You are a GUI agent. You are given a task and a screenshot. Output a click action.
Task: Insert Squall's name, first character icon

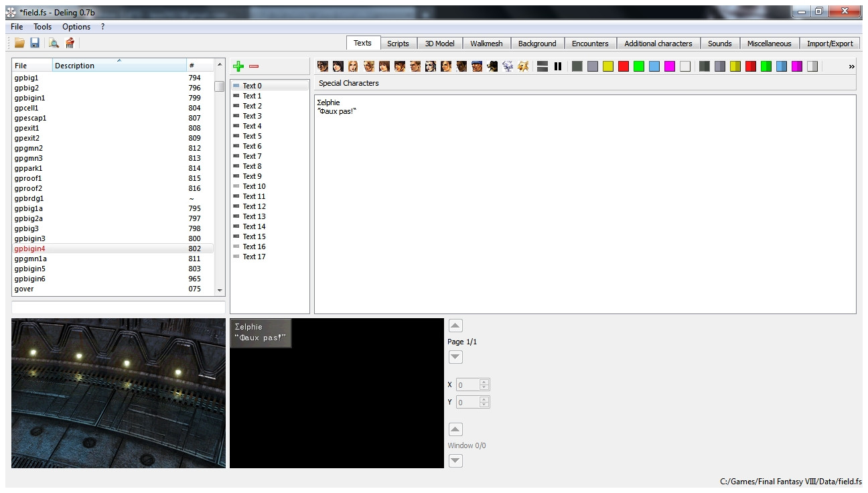[323, 66]
